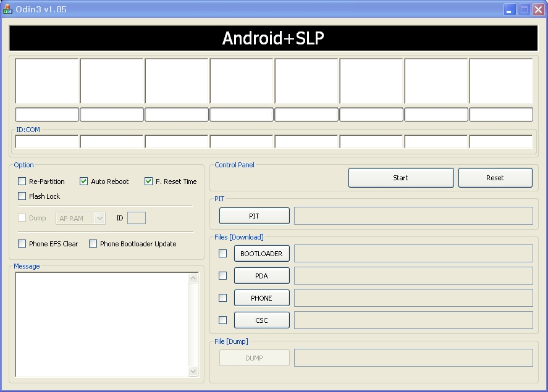Tick the checkbox beside BOOTLOADER
Image resolution: width=548 pixels, height=392 pixels.
pos(223,254)
